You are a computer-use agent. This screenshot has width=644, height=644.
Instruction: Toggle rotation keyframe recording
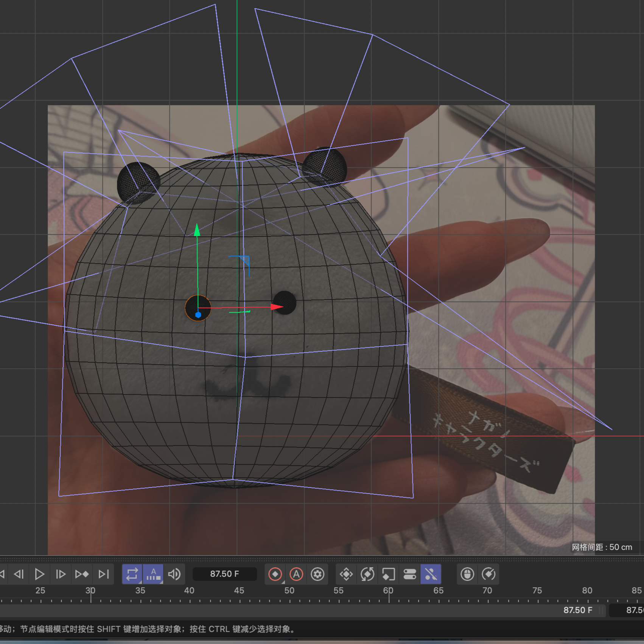pos(367,574)
